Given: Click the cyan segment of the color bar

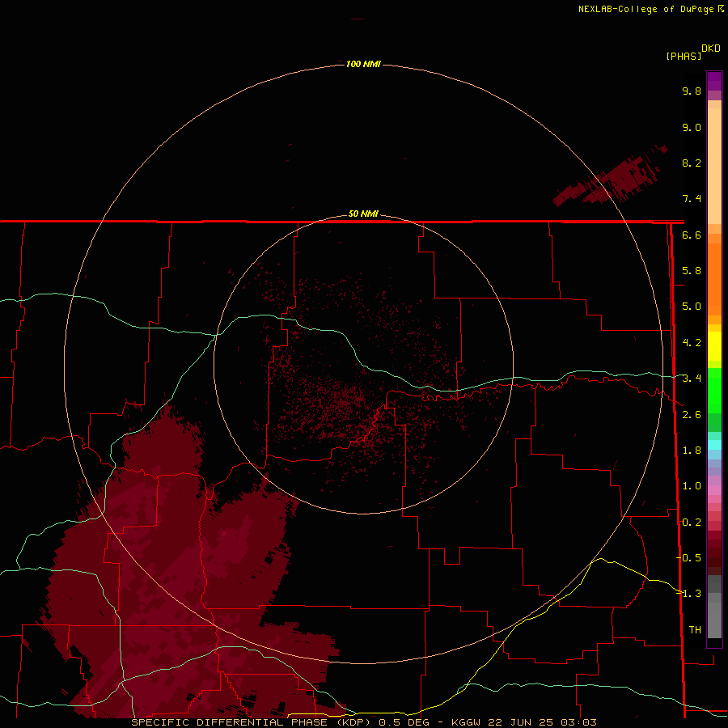Looking at the screenshot, I should 714,445.
